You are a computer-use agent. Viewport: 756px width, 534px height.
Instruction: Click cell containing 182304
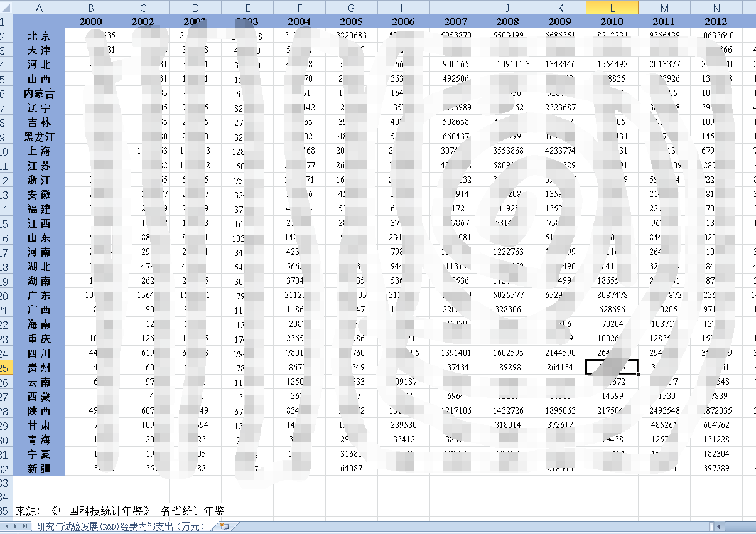tap(716, 454)
